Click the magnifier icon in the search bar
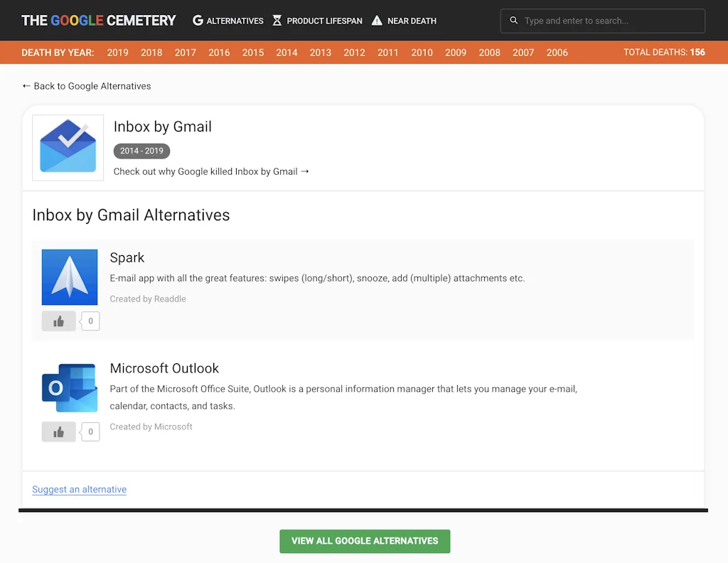The image size is (728, 563). tap(514, 21)
